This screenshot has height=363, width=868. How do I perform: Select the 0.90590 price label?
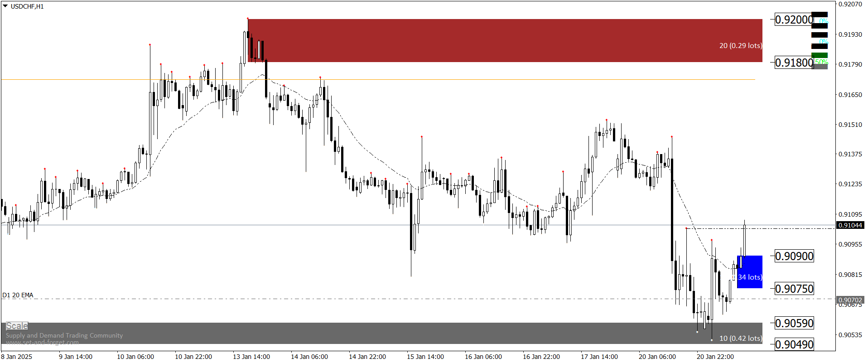click(794, 323)
